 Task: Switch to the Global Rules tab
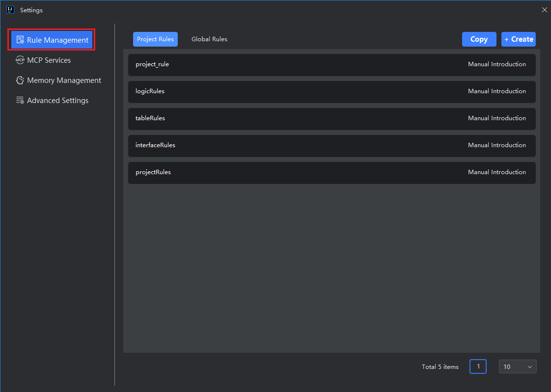click(x=209, y=39)
